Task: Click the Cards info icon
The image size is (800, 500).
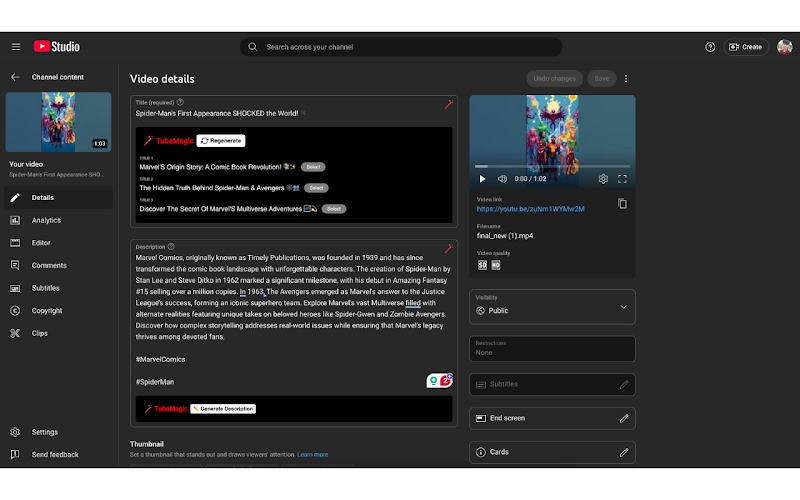Action: (481, 452)
